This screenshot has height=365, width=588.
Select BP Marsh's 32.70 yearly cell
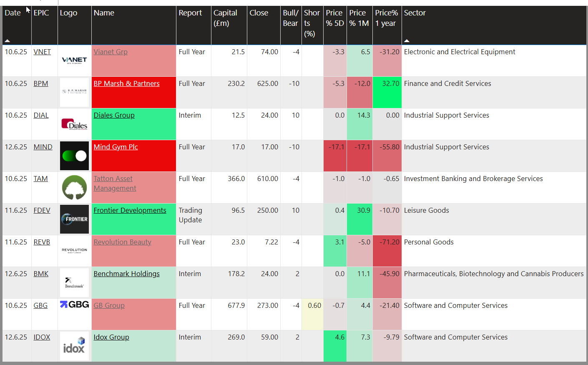387,92
